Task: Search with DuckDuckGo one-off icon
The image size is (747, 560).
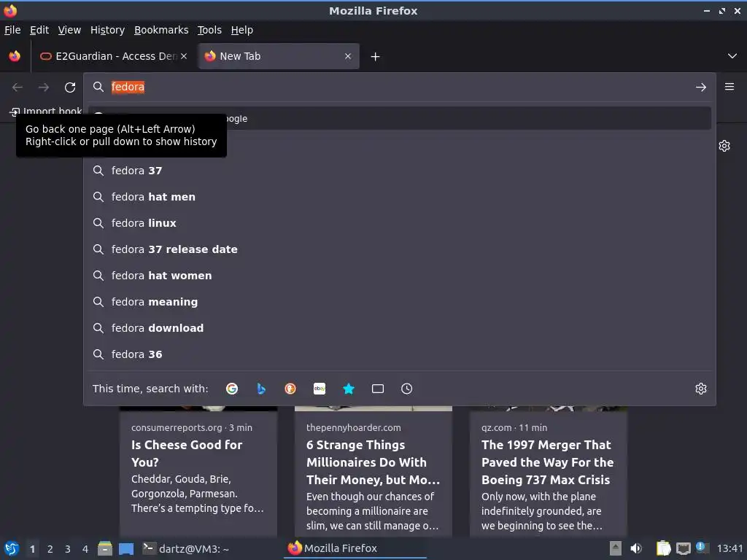Action: pos(290,389)
